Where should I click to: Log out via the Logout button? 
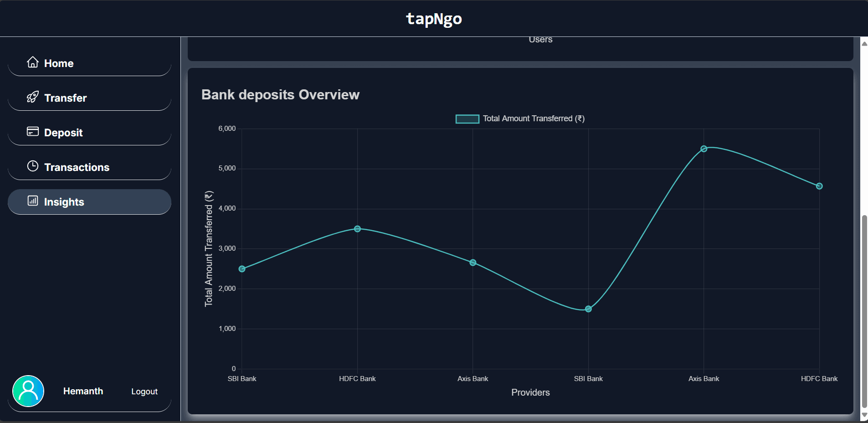coord(144,392)
